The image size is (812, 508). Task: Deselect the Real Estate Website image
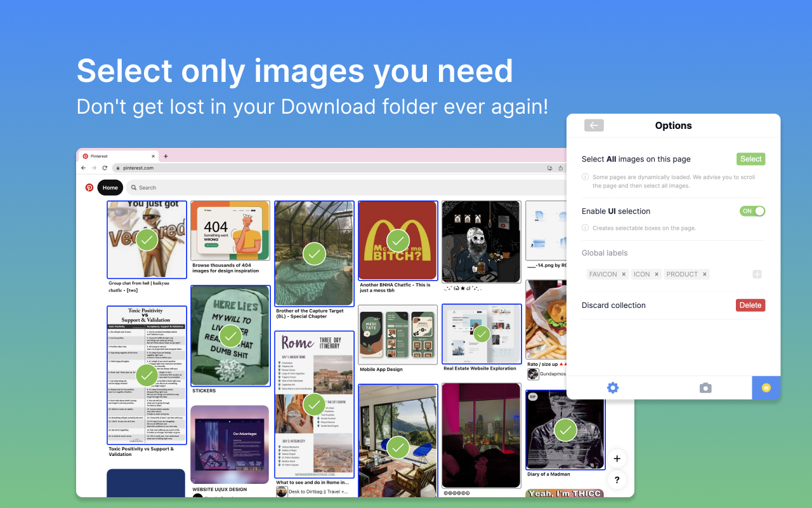click(481, 333)
